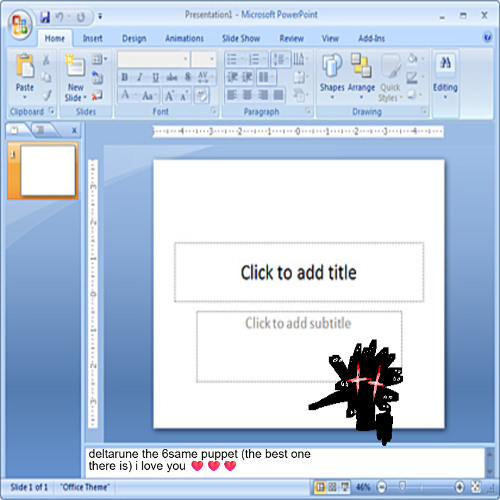The image size is (500, 500).
Task: Click the "Click to add subtitle" placeholder
Action: [299, 347]
